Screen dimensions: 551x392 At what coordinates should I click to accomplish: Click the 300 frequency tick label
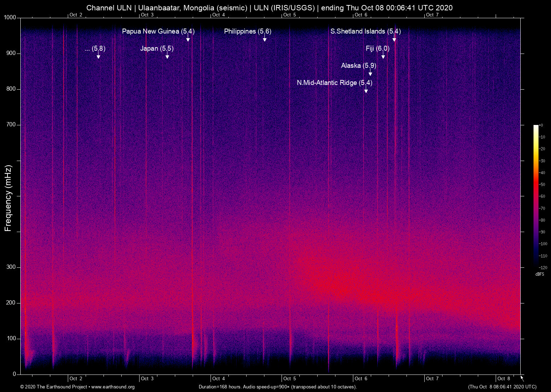[x=11, y=267]
